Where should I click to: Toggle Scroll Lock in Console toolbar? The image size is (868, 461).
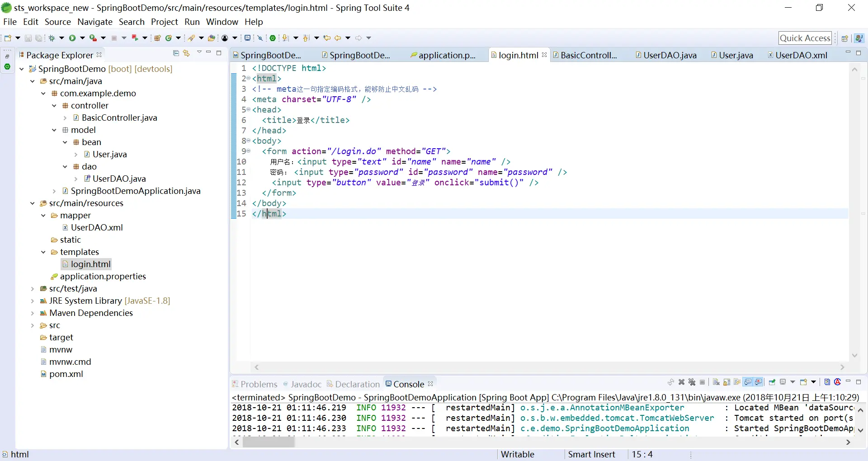pos(726,382)
